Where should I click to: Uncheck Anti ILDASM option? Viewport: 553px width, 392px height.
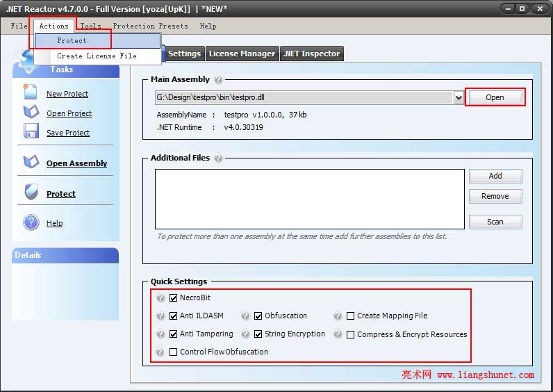click(173, 316)
